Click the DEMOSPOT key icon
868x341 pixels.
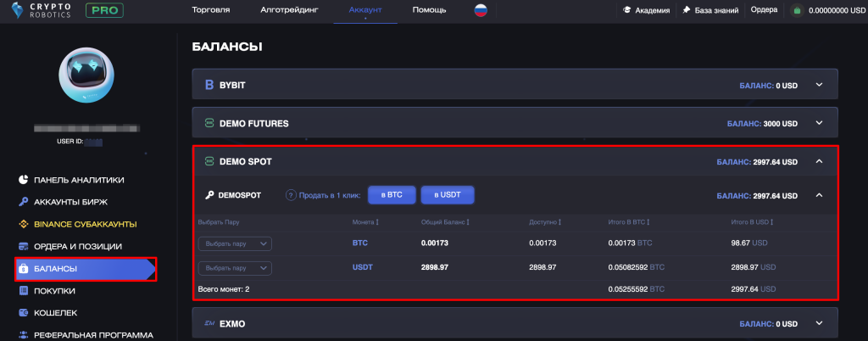pyautogui.click(x=210, y=195)
